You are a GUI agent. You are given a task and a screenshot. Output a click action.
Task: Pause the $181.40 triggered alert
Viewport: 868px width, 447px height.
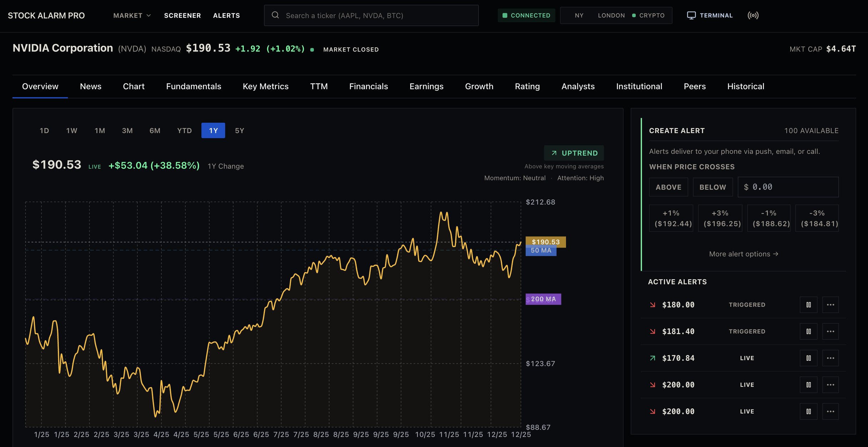[x=808, y=331]
